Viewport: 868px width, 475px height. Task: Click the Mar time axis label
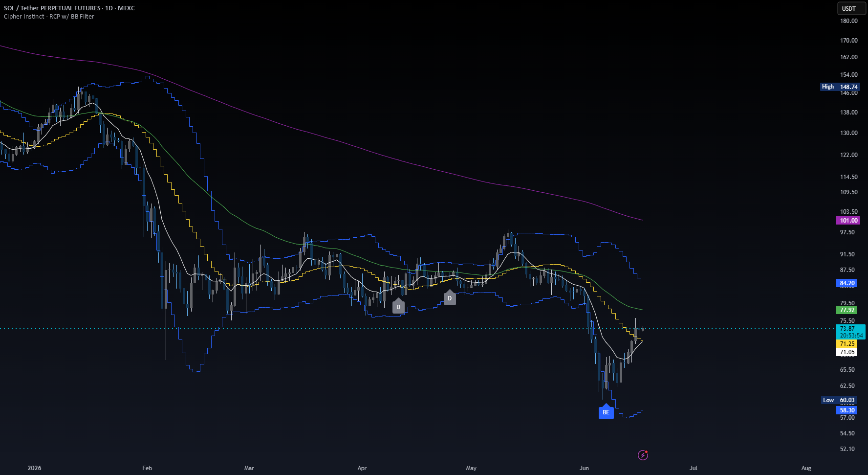coord(249,468)
